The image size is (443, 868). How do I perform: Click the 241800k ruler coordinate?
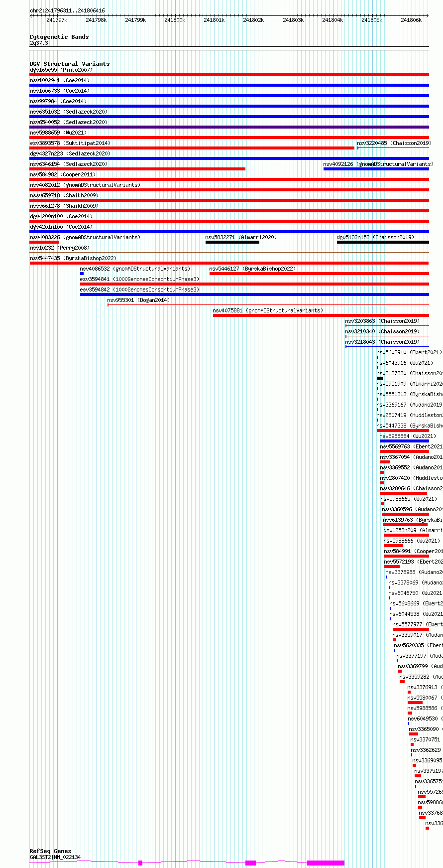tap(175, 20)
